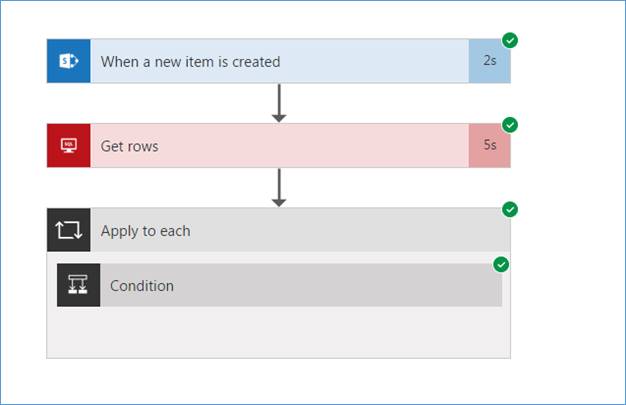Click the 5s duration badge

coord(489,146)
